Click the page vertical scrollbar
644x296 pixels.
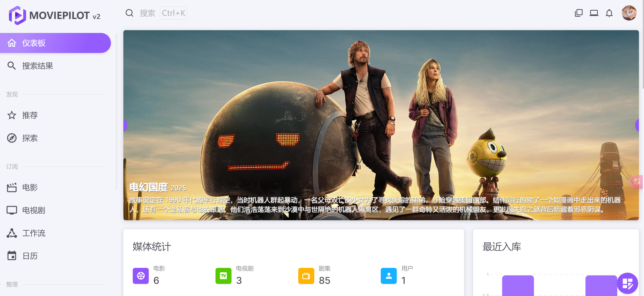643,44
